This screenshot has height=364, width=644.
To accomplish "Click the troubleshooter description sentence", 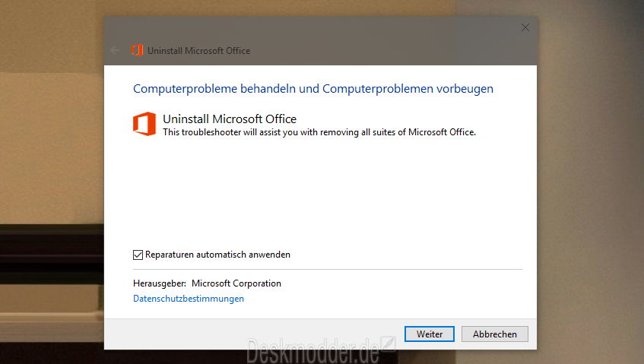I will [319, 132].
